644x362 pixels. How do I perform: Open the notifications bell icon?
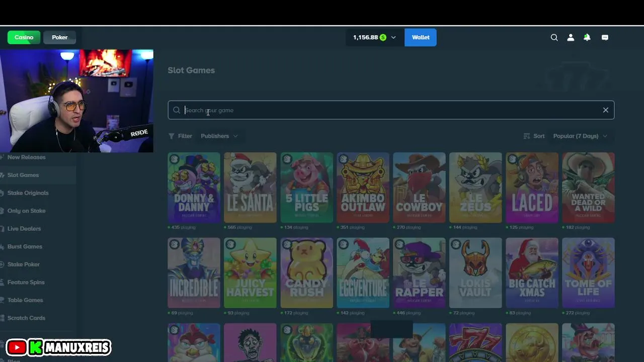pyautogui.click(x=587, y=37)
